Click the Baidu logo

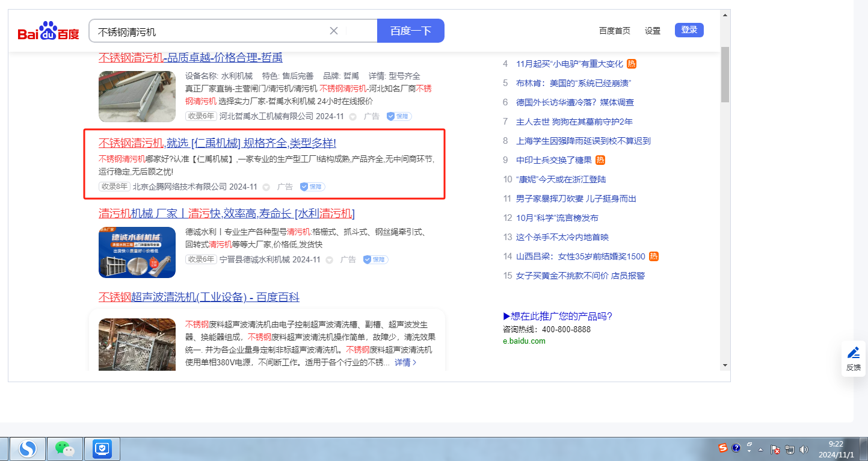[48, 31]
